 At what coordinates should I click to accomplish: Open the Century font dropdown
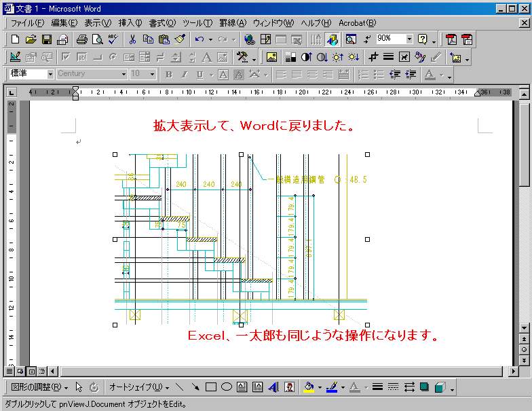pyautogui.click(x=123, y=74)
